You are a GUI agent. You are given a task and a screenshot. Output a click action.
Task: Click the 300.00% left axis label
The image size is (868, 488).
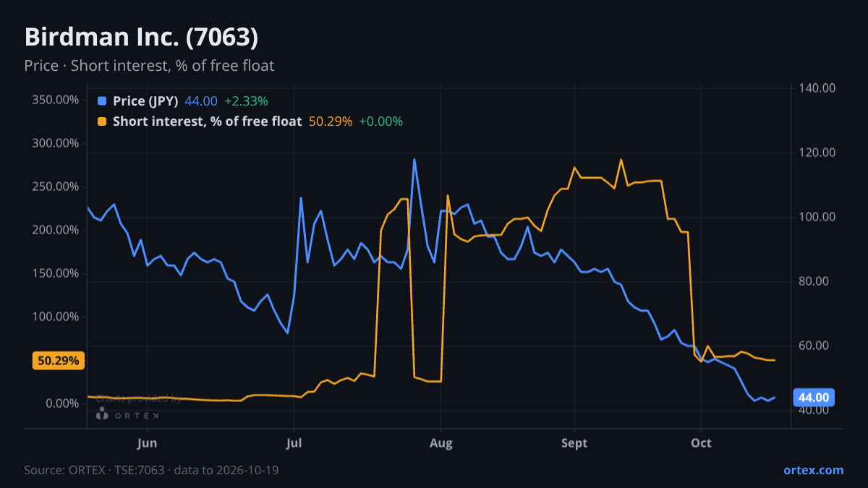pyautogui.click(x=56, y=143)
